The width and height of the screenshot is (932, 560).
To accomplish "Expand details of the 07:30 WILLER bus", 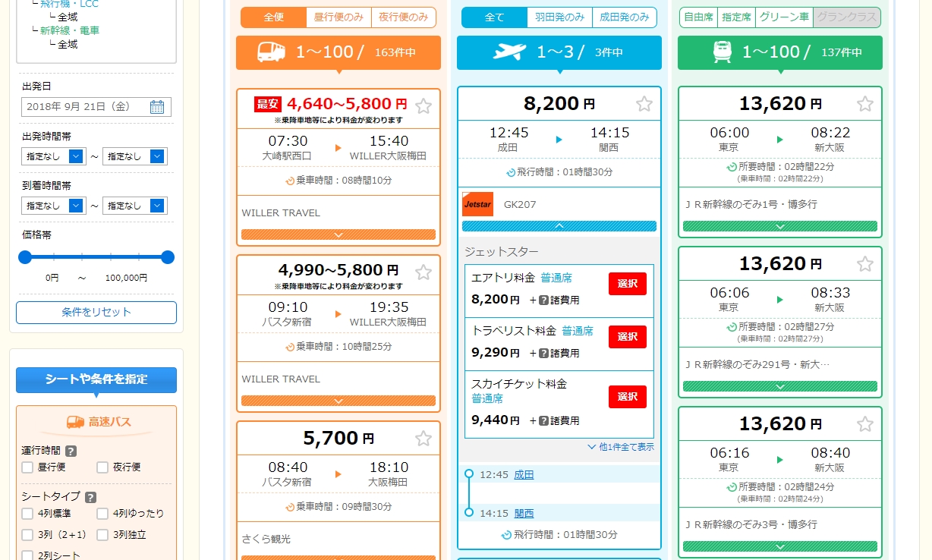I will [x=338, y=234].
